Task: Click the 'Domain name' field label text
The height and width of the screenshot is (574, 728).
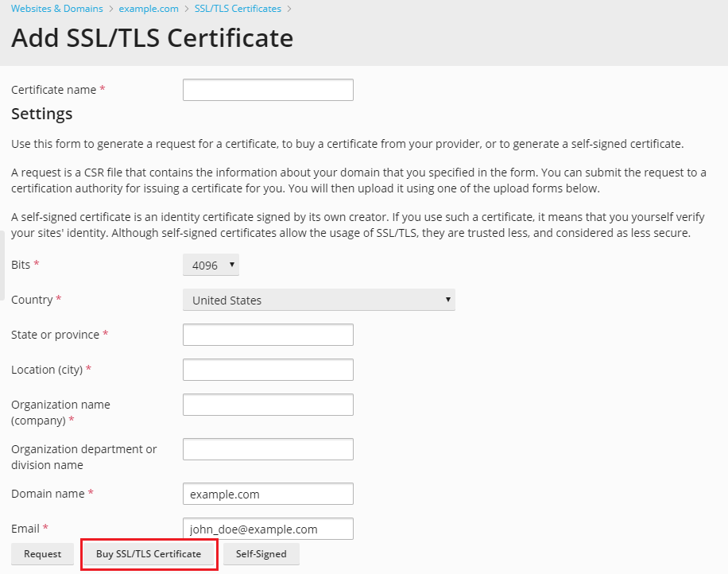Action: pos(48,494)
